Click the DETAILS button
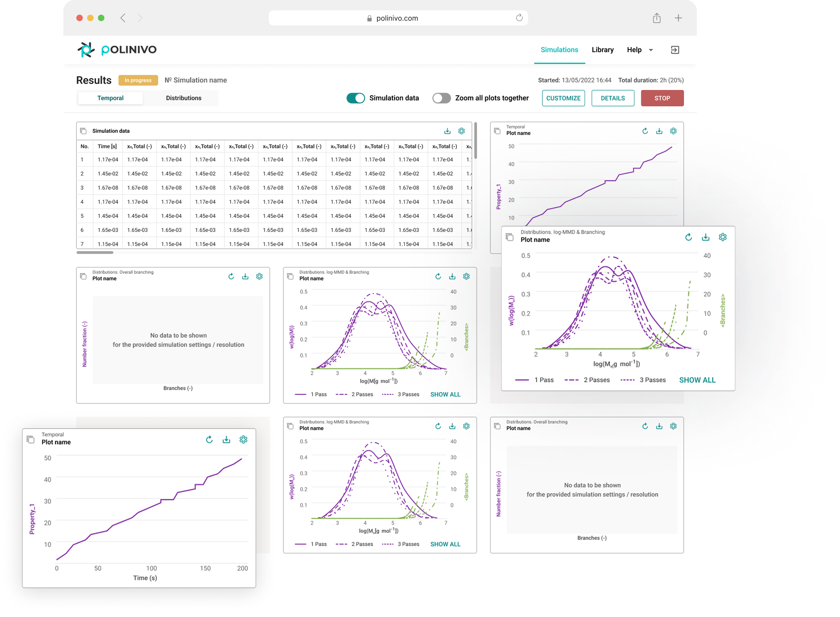 click(x=613, y=98)
